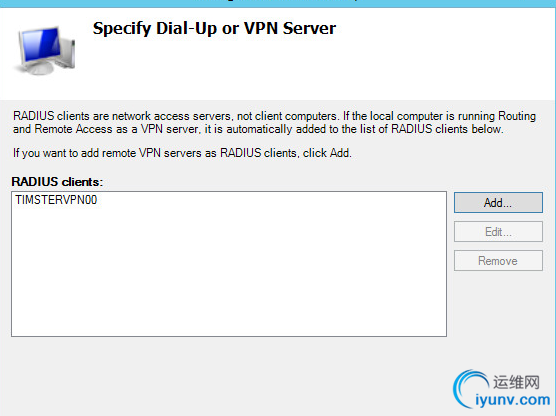Click the bold RADIUS clients: label
Viewport: 556px width, 416px height.
(x=57, y=182)
